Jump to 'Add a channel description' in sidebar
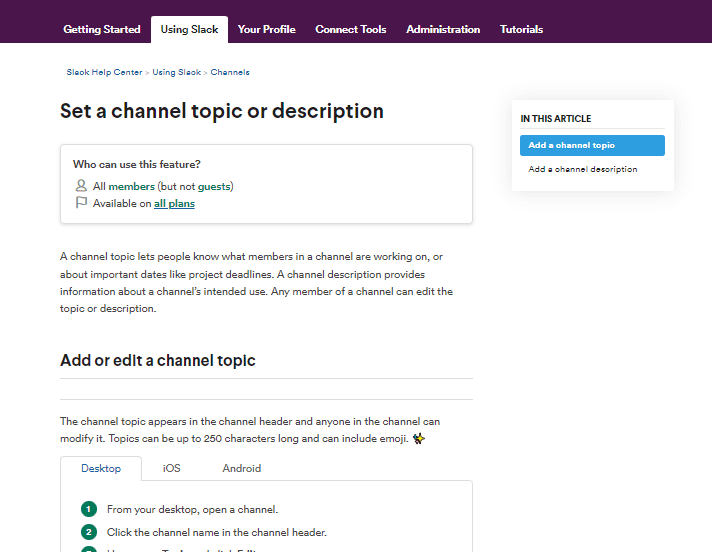 click(x=583, y=170)
